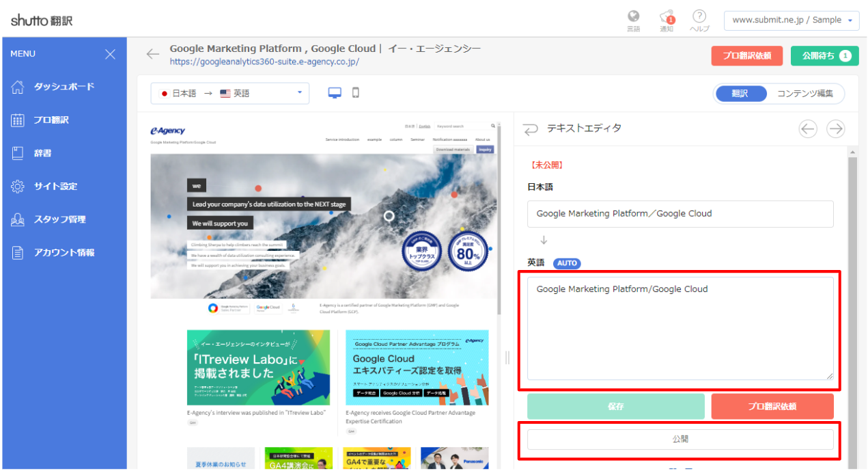Viewport: 868px width, 473px height.
Task: Go to サイト設定 in the sidebar
Action: point(45,186)
